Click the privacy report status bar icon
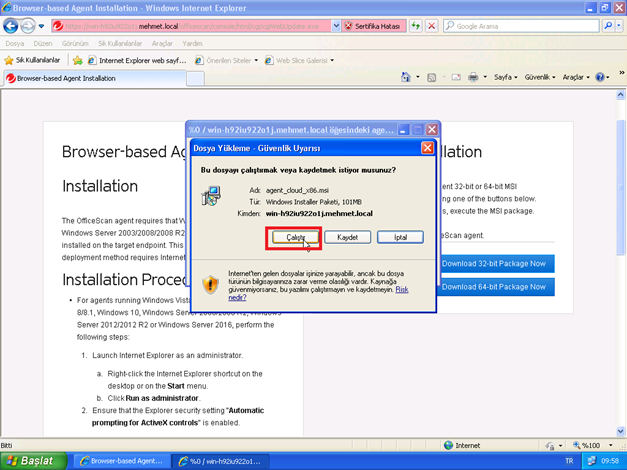The image size is (627, 470). pos(550,445)
